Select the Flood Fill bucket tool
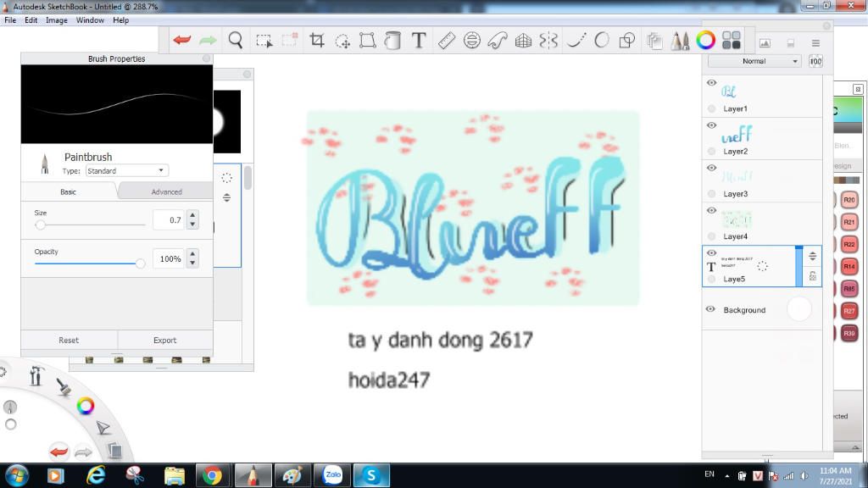 click(x=392, y=40)
